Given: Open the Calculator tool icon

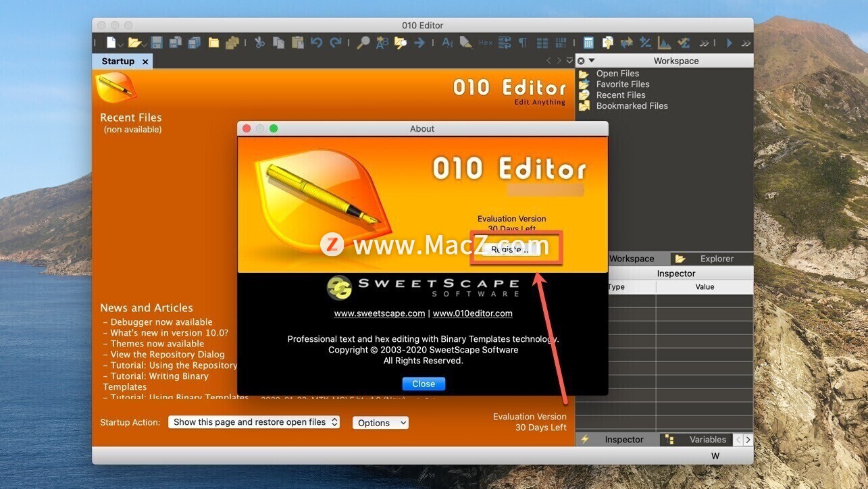Looking at the screenshot, I should [x=588, y=43].
